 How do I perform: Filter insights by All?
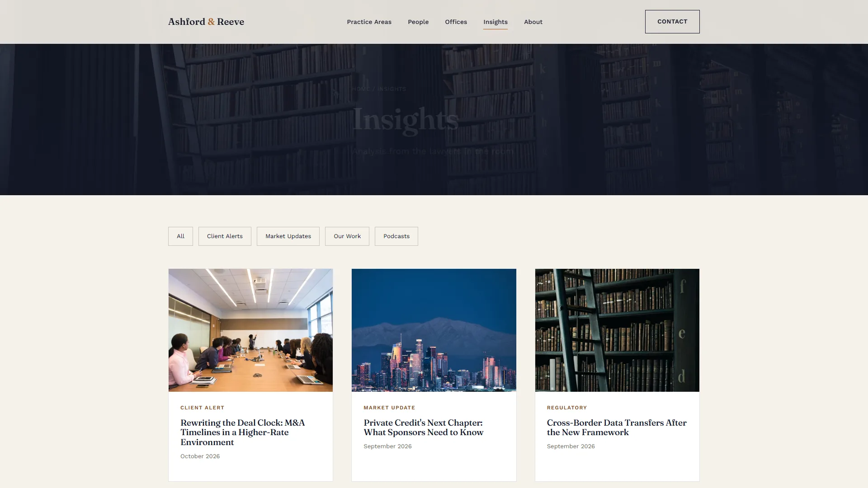[180, 236]
